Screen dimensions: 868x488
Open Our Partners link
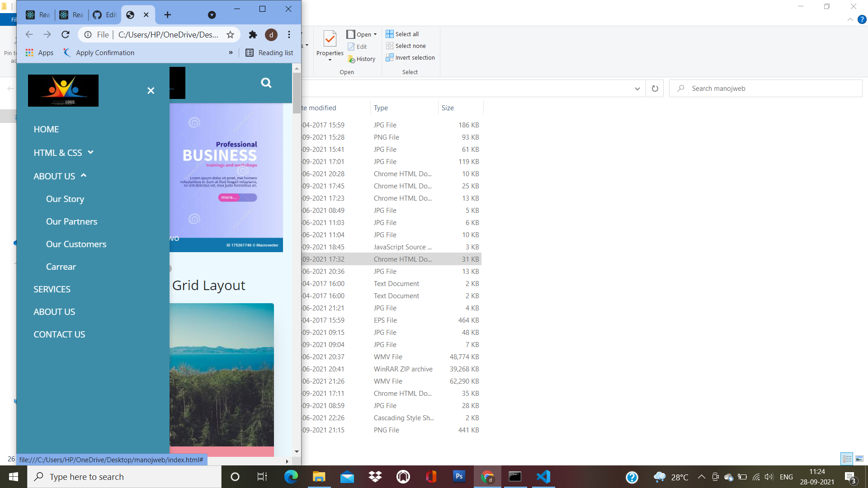(x=71, y=221)
